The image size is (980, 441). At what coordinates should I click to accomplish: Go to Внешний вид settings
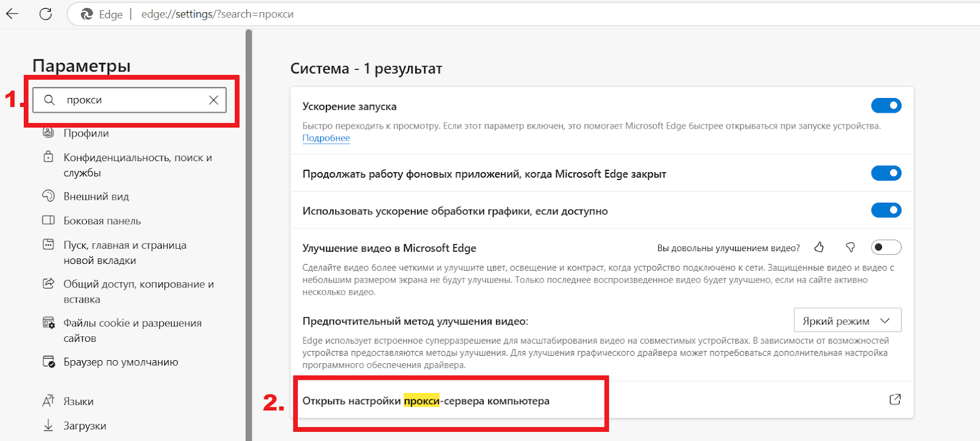pyautogui.click(x=96, y=196)
